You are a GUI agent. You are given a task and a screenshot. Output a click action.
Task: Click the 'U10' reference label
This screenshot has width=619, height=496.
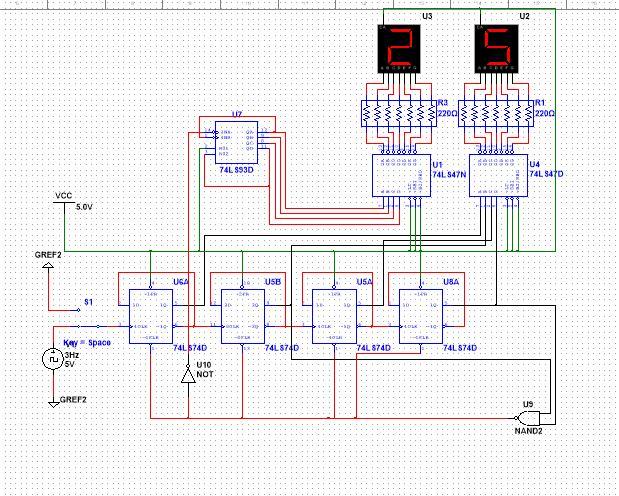pos(204,365)
